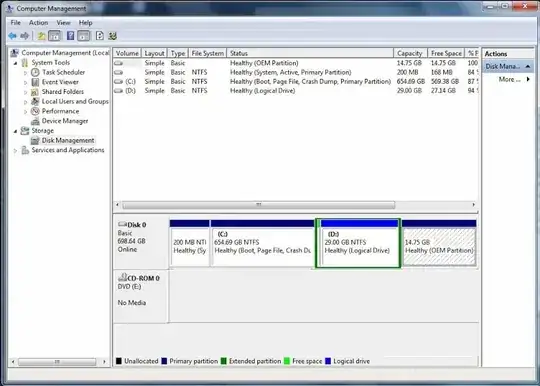Collapse the Storage tree node

[15, 131]
